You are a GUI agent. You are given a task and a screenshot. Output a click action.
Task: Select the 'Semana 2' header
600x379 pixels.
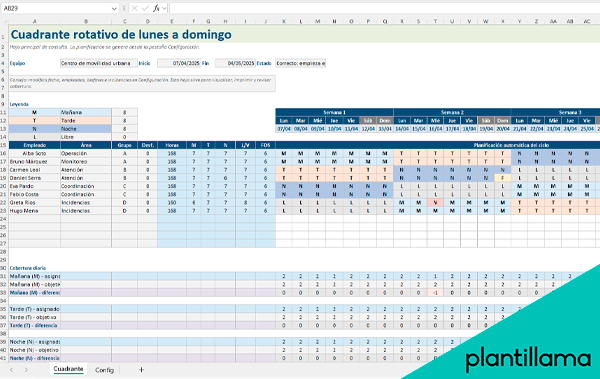point(452,112)
